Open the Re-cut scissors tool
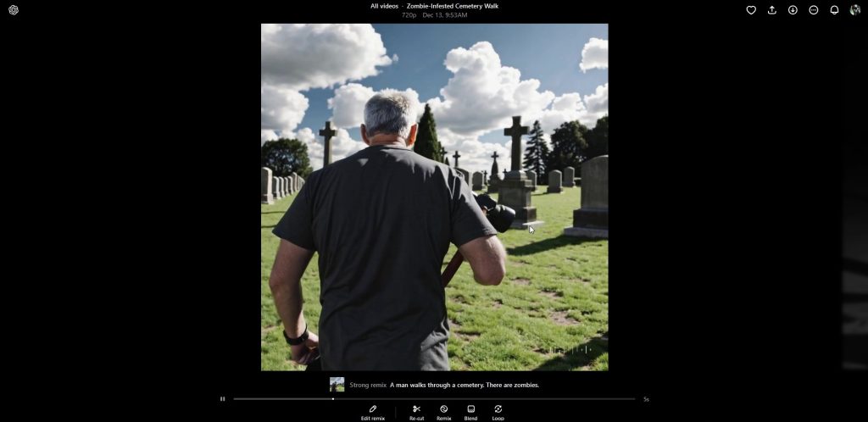The height and width of the screenshot is (422, 868). tap(416, 412)
